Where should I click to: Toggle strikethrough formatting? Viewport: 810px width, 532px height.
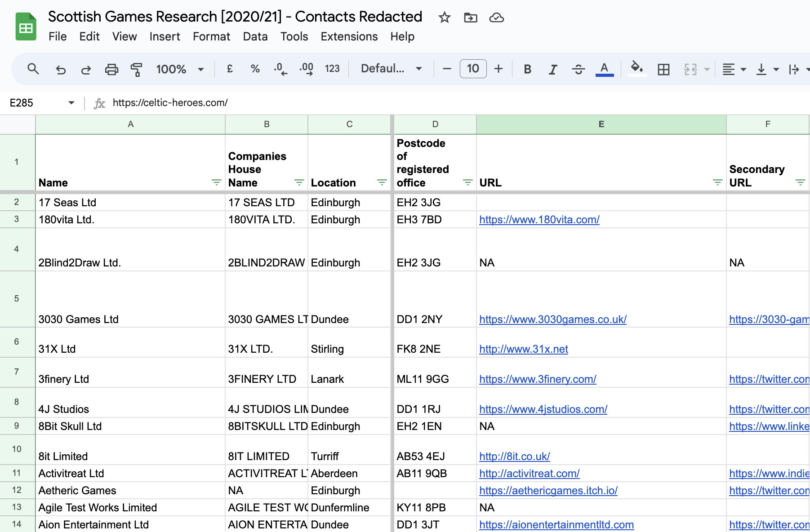(579, 69)
